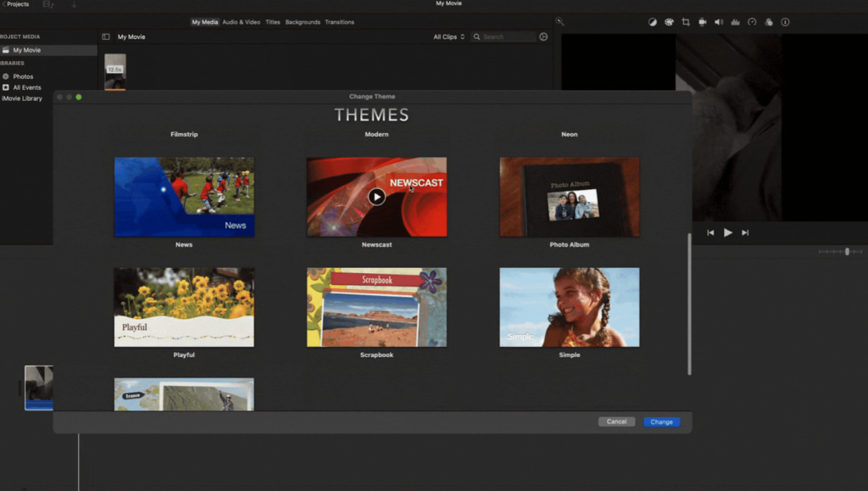
Task: Switch to the Titles tab
Action: pyautogui.click(x=273, y=22)
